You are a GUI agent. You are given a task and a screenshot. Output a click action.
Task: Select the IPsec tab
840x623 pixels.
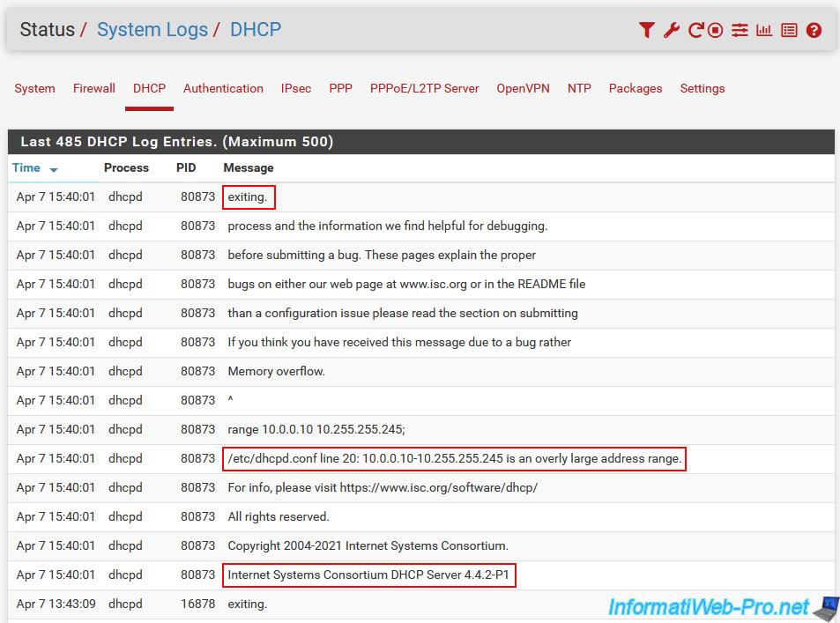(x=295, y=88)
